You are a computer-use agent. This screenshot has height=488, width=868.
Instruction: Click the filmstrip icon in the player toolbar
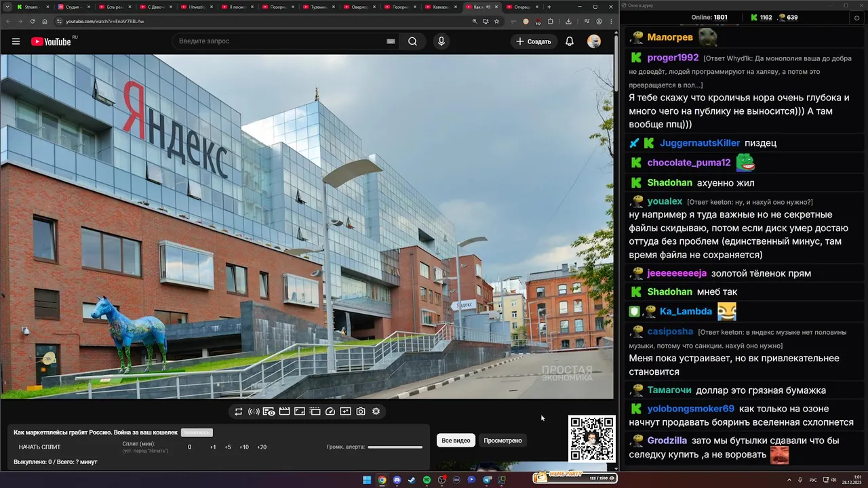(x=315, y=411)
